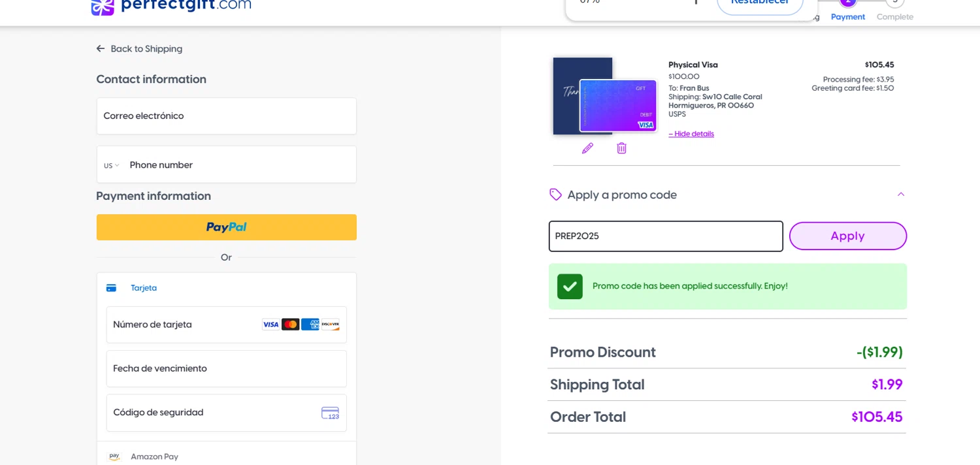Click the Discover card logo

(x=331, y=325)
